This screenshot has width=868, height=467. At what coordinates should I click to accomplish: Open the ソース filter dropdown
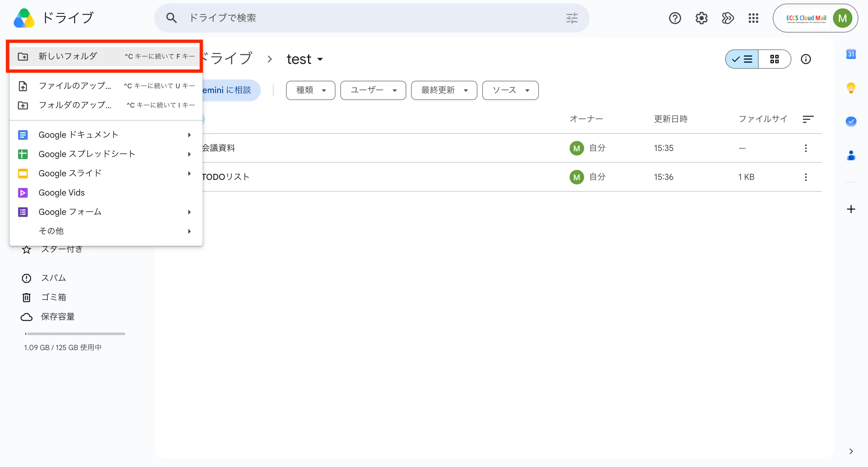(x=510, y=90)
